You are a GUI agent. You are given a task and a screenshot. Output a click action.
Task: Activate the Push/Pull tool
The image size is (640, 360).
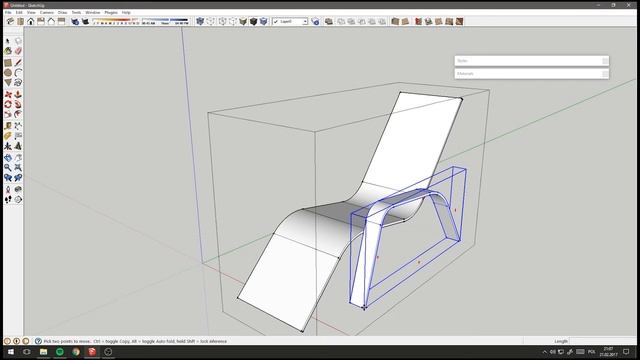18,94
